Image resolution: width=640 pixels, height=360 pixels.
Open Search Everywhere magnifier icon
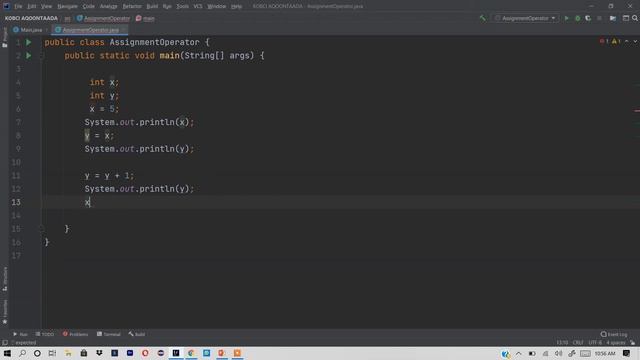635,18
